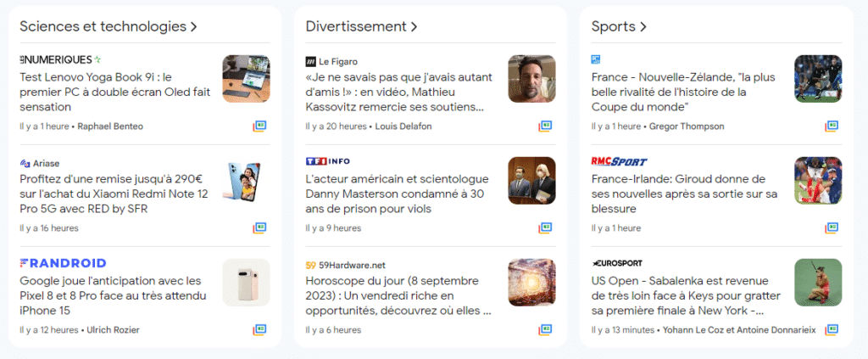868x359 pixels.
Task: Expand the Sciences et technologies section
Action: point(108,26)
